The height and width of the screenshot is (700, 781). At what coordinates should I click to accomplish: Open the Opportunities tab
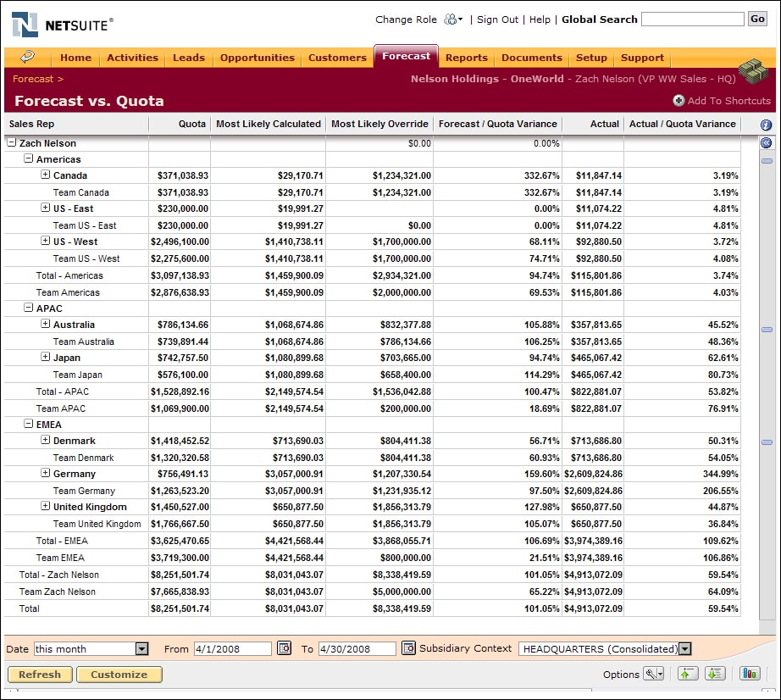click(258, 58)
